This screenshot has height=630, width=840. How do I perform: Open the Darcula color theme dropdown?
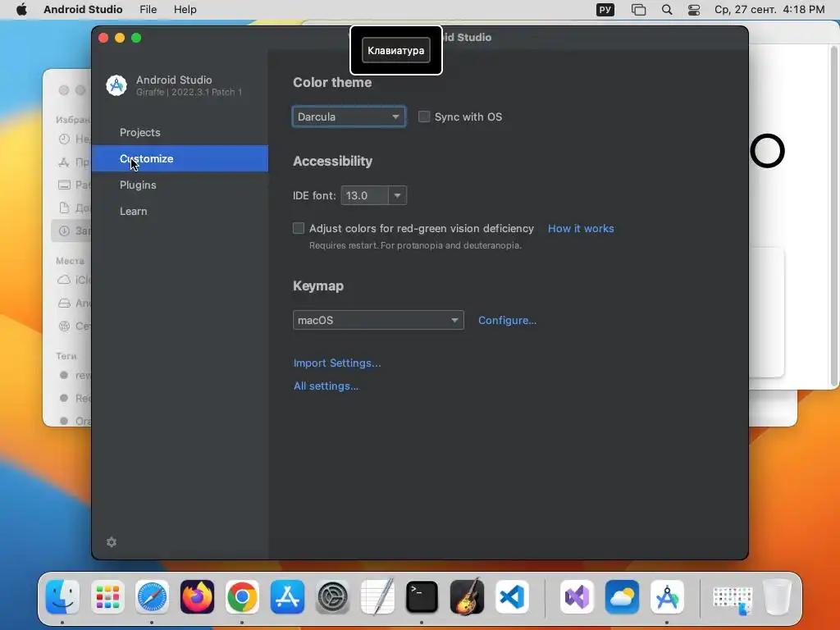(349, 116)
